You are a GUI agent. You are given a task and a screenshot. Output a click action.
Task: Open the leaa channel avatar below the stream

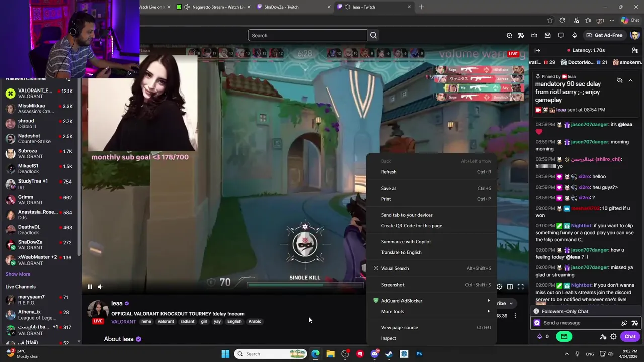pyautogui.click(x=98, y=310)
